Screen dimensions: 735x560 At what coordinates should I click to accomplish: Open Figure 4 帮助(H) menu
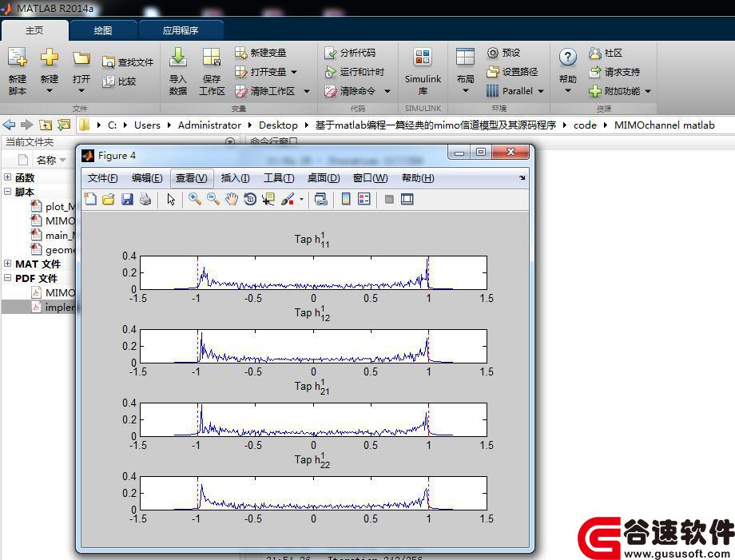point(418,178)
